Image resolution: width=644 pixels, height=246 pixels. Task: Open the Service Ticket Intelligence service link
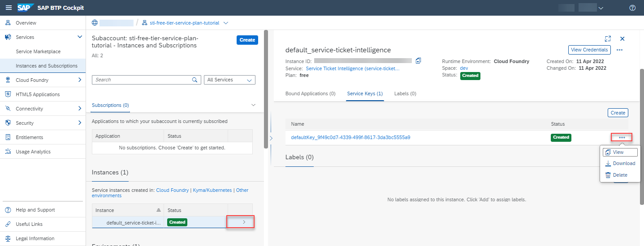(x=353, y=68)
